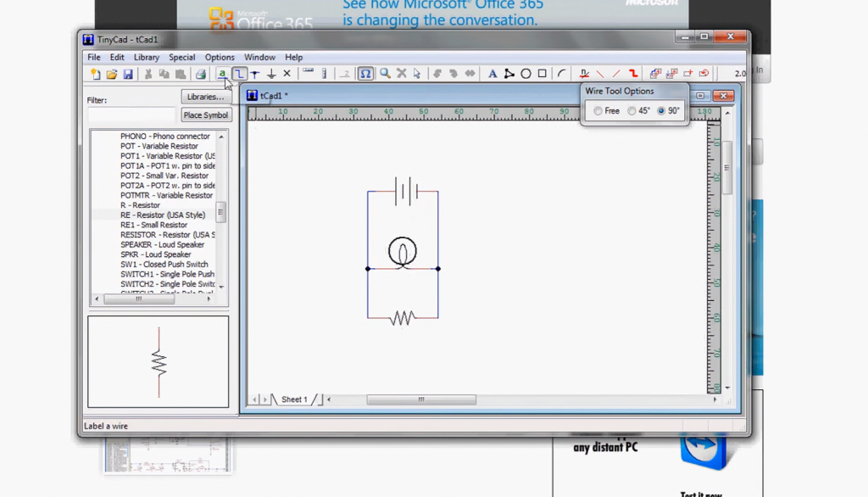Print the current schematic
This screenshot has height=497, width=868.
pyautogui.click(x=201, y=74)
